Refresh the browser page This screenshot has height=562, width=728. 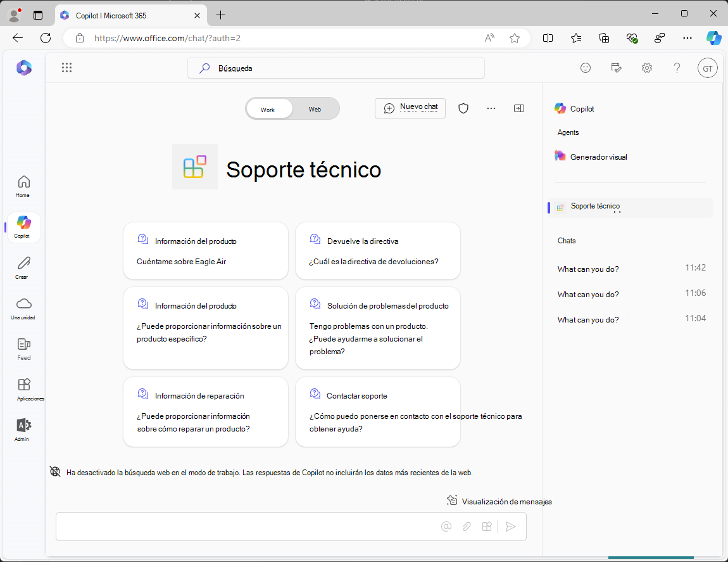[x=46, y=38]
